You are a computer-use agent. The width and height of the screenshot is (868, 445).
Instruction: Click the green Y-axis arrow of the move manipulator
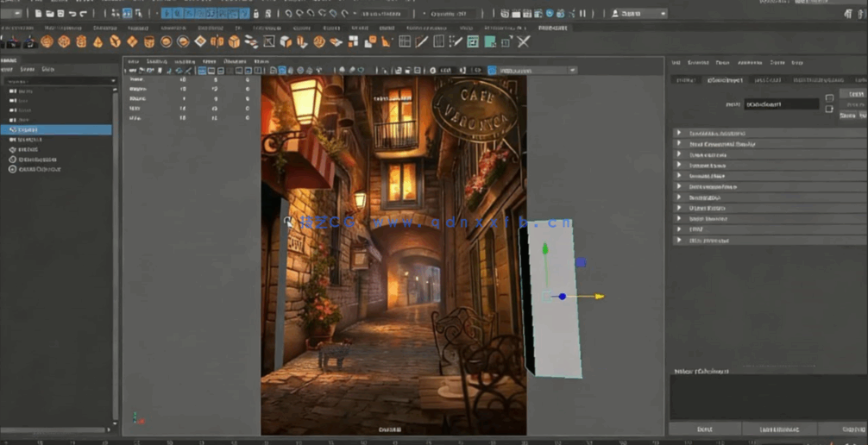click(544, 249)
